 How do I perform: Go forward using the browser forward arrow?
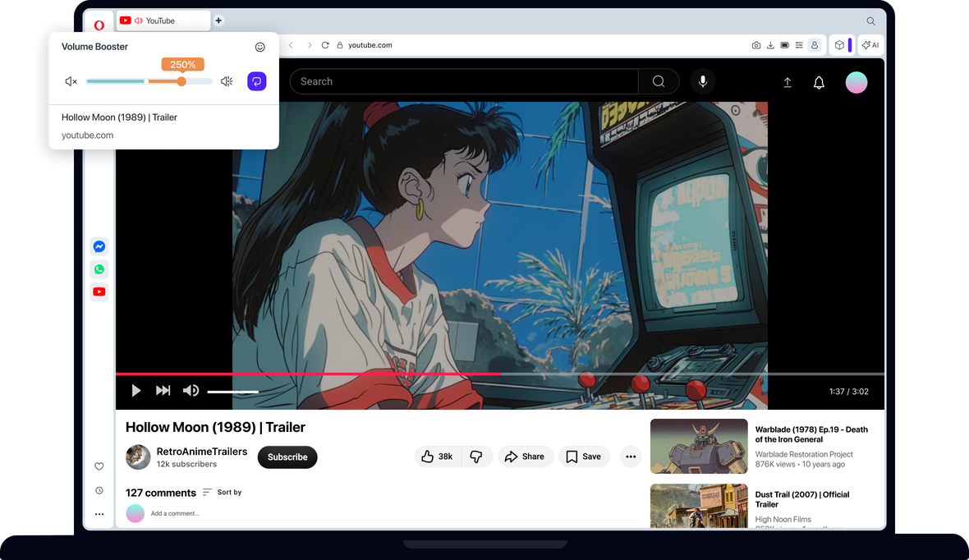pyautogui.click(x=310, y=45)
